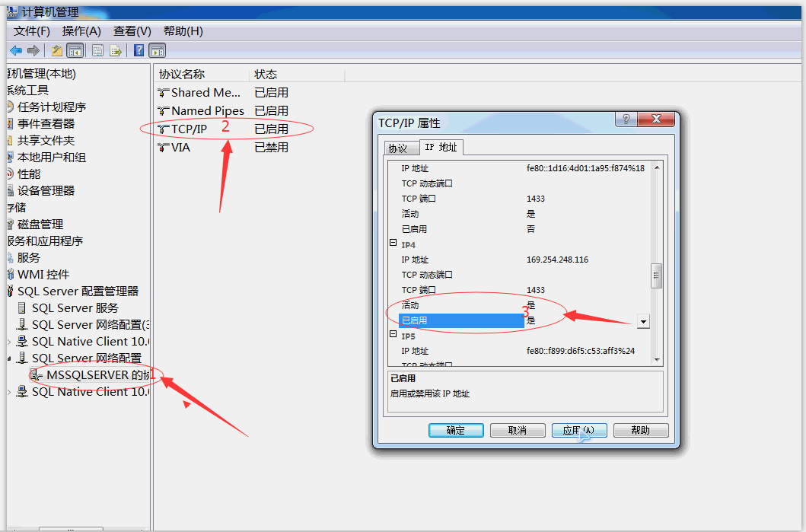The image size is (806, 532).
Task: Expand the first SQL Native Client 10.0 node
Action: tap(9, 342)
